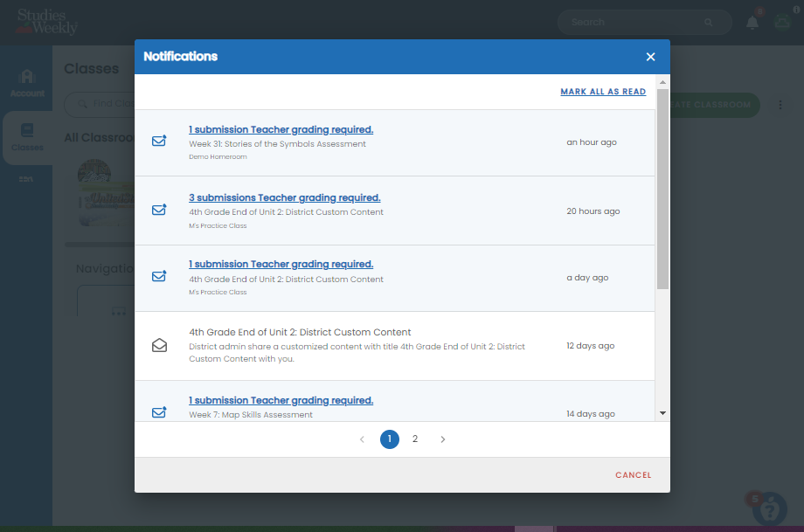Screen dimensions: 804x532
Task: Click the 'an hour ago' timestamp
Action: [x=592, y=142]
